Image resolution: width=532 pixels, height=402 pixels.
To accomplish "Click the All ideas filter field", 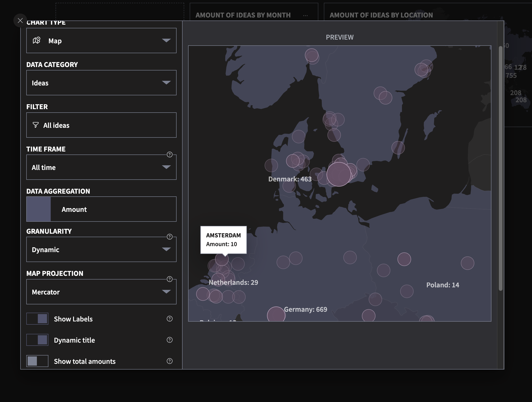I will tap(101, 125).
